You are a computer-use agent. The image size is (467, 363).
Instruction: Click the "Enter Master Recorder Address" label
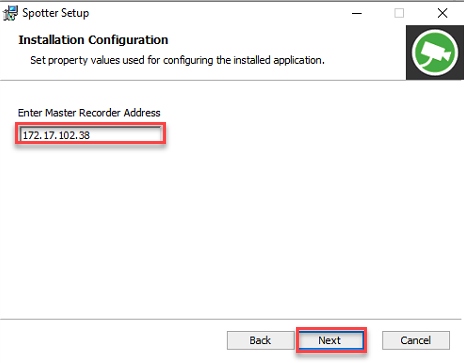(89, 113)
